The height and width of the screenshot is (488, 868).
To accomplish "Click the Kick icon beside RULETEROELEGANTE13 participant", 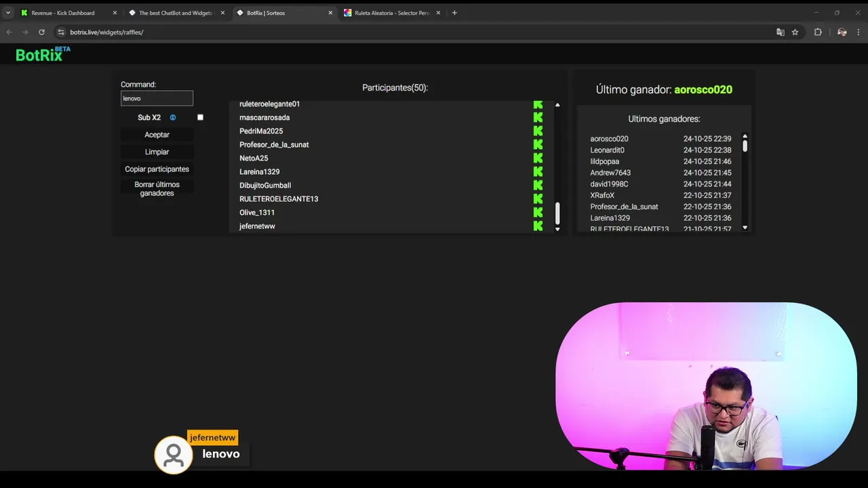I will pyautogui.click(x=538, y=199).
